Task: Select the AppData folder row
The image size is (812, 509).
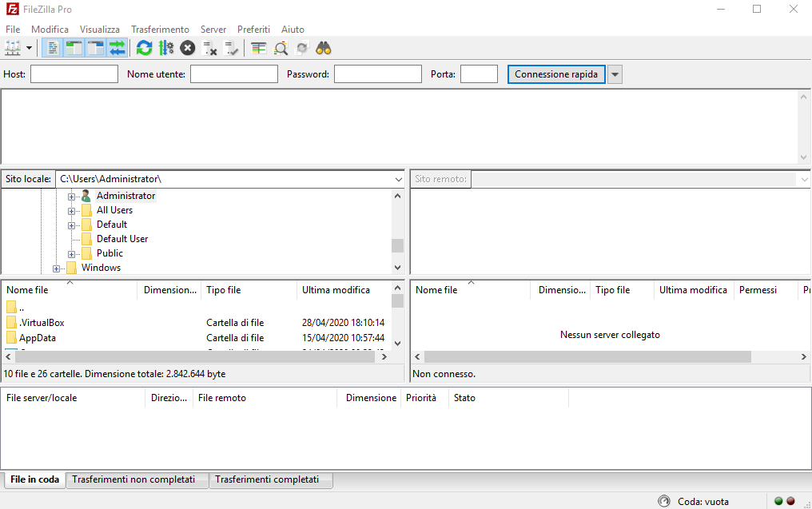Action: tap(196, 338)
